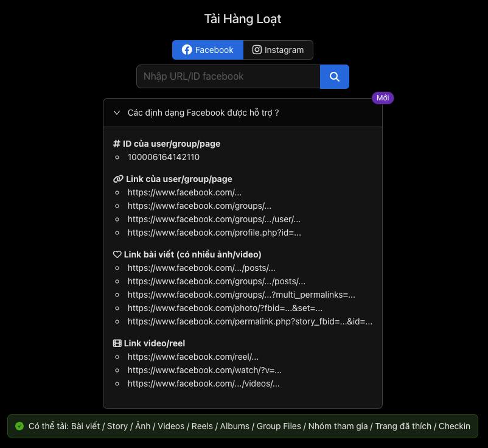Focus the 'Nhập URL/ID facebook' input field

coord(228,77)
